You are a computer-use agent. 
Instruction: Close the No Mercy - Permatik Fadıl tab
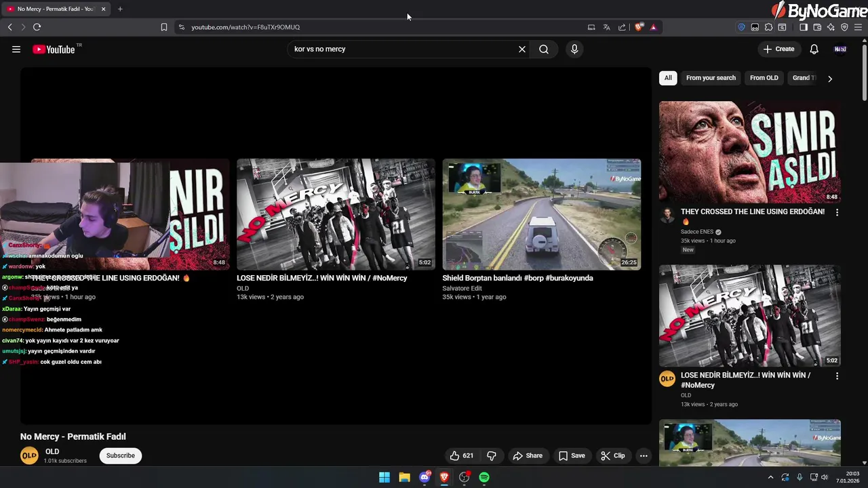click(x=103, y=9)
